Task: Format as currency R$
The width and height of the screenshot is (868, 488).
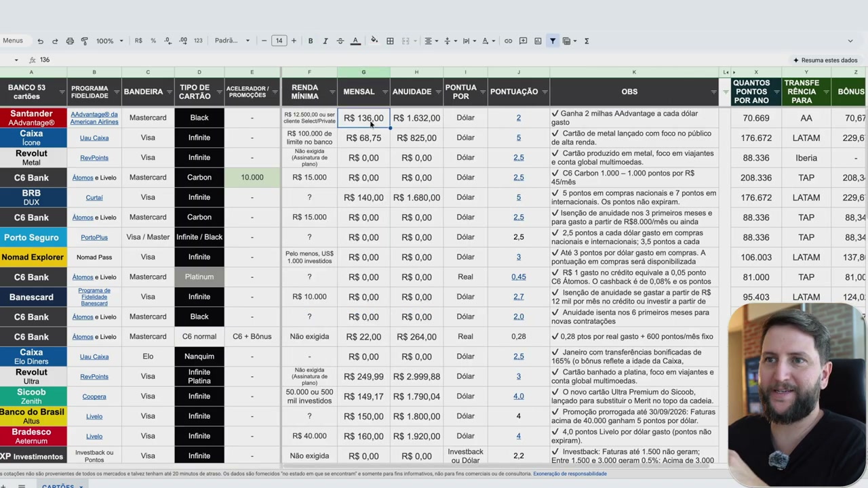Action: pyautogui.click(x=138, y=41)
